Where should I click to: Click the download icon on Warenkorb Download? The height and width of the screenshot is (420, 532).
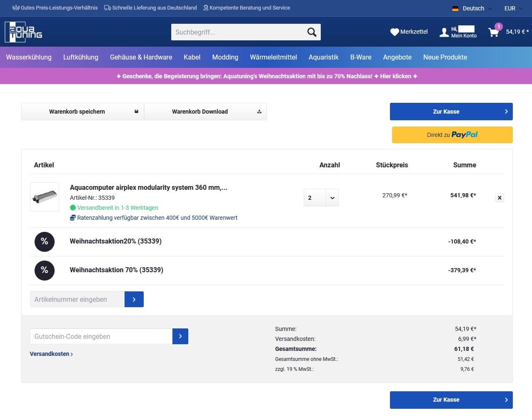click(x=259, y=112)
